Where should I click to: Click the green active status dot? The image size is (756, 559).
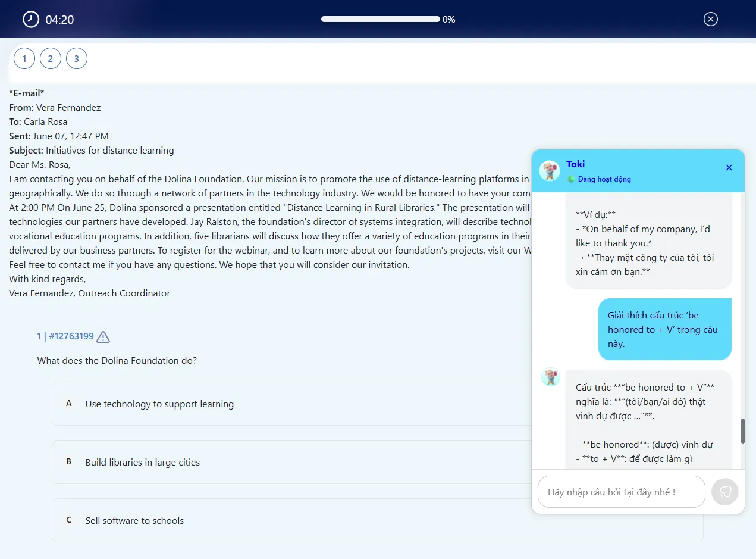pyautogui.click(x=571, y=179)
